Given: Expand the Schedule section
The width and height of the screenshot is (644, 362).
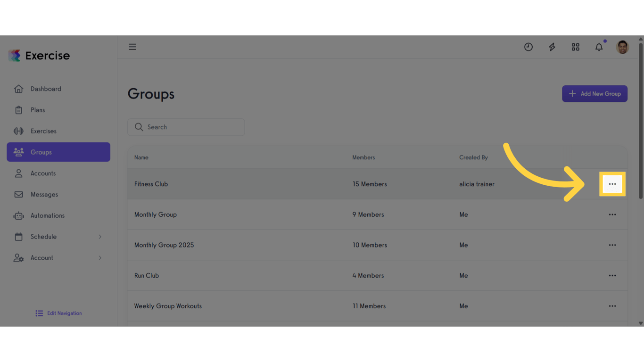Looking at the screenshot, I should tap(42, 236).
